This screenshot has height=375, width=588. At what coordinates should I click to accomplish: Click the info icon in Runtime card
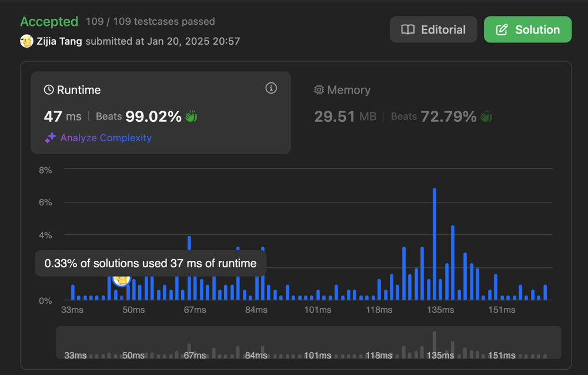[271, 88]
